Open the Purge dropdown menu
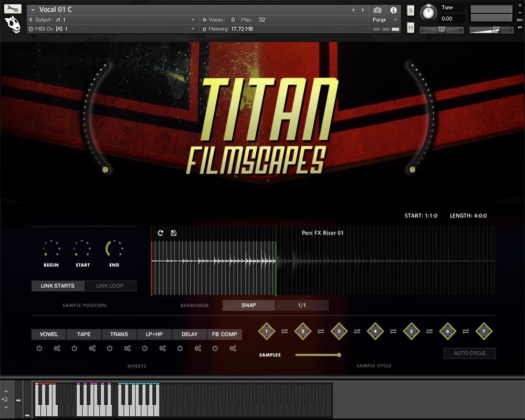The height and width of the screenshot is (420, 525). point(385,20)
